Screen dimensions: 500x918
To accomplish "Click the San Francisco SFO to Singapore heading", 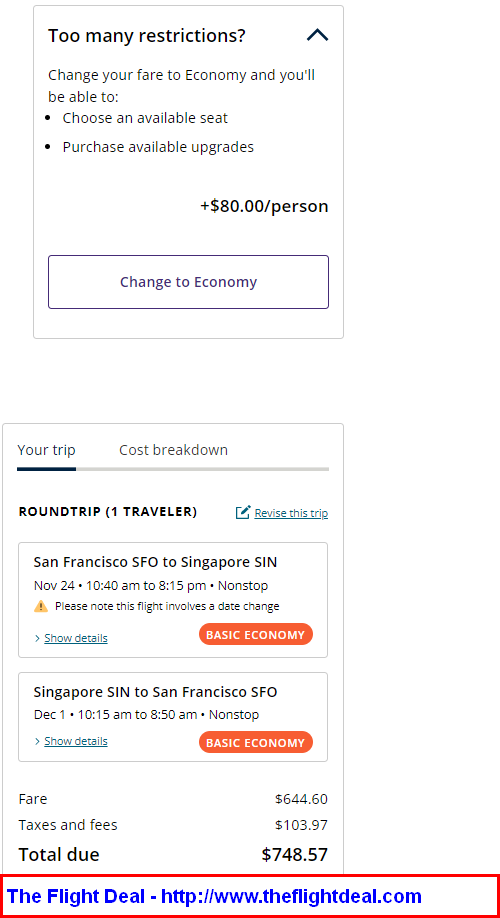I will click(155, 562).
